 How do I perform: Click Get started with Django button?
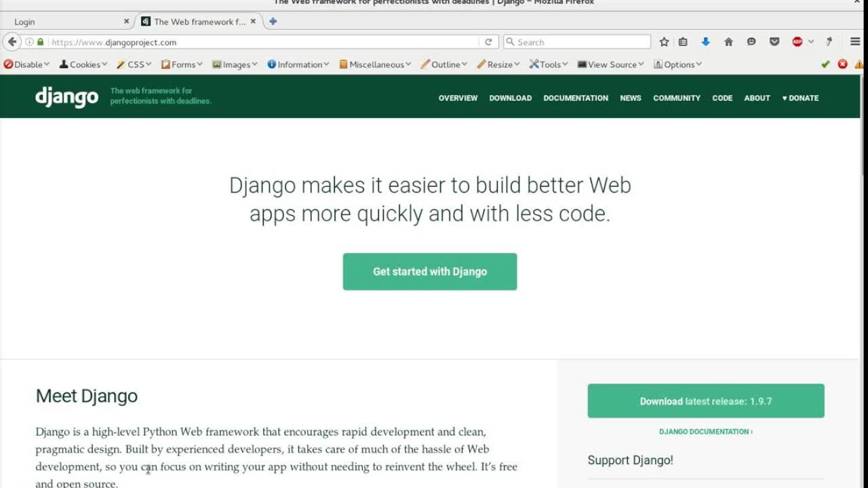tap(430, 271)
